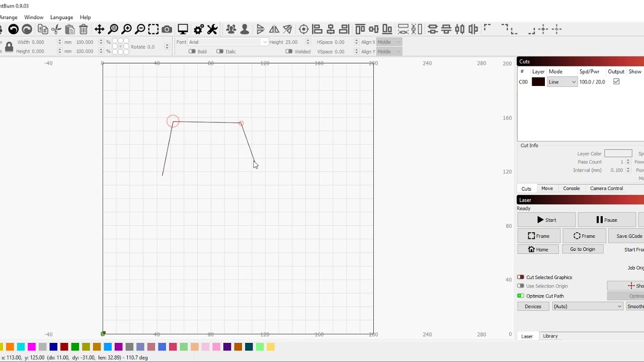This screenshot has width=644, height=362.
Task: Switch to the Move tab
Action: 547,189
